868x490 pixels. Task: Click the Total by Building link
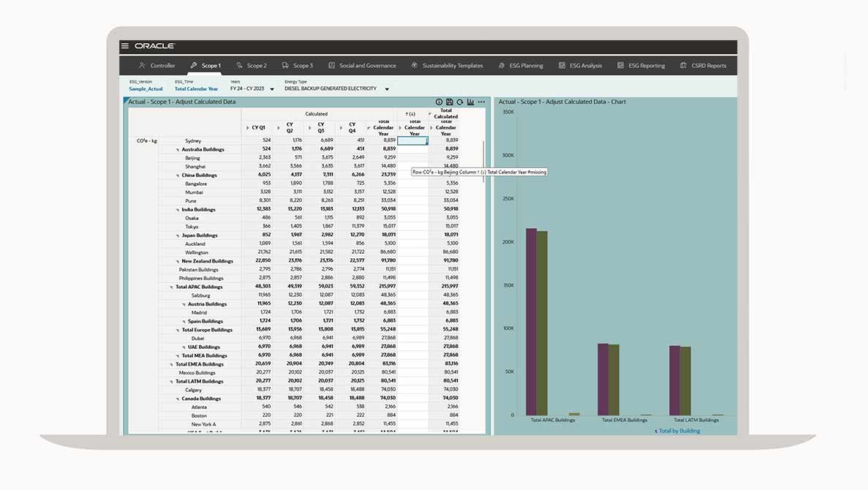[679, 431]
